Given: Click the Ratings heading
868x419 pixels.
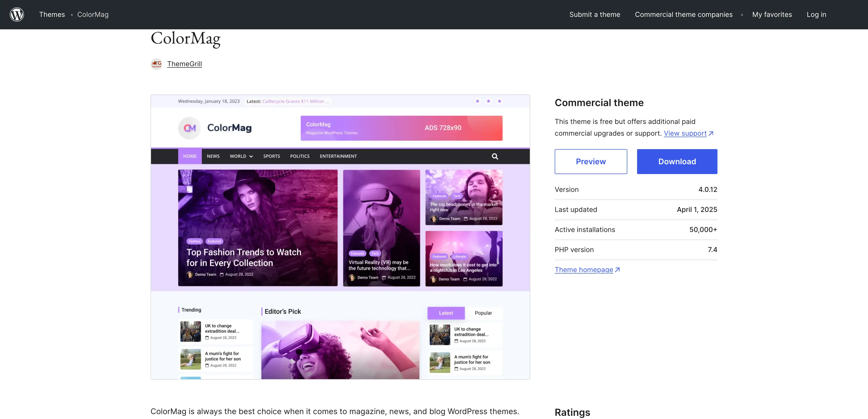Looking at the screenshot, I should [572, 412].
